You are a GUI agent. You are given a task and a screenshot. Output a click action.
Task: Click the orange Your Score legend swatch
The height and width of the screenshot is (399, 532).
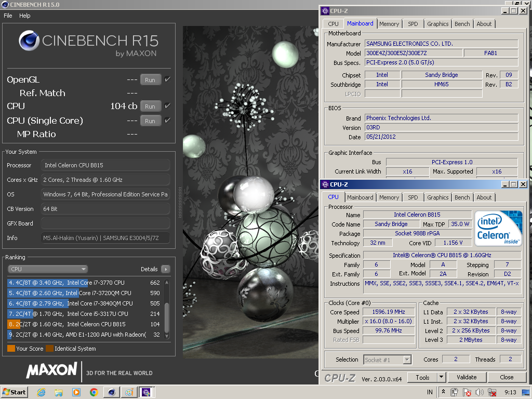(11, 349)
